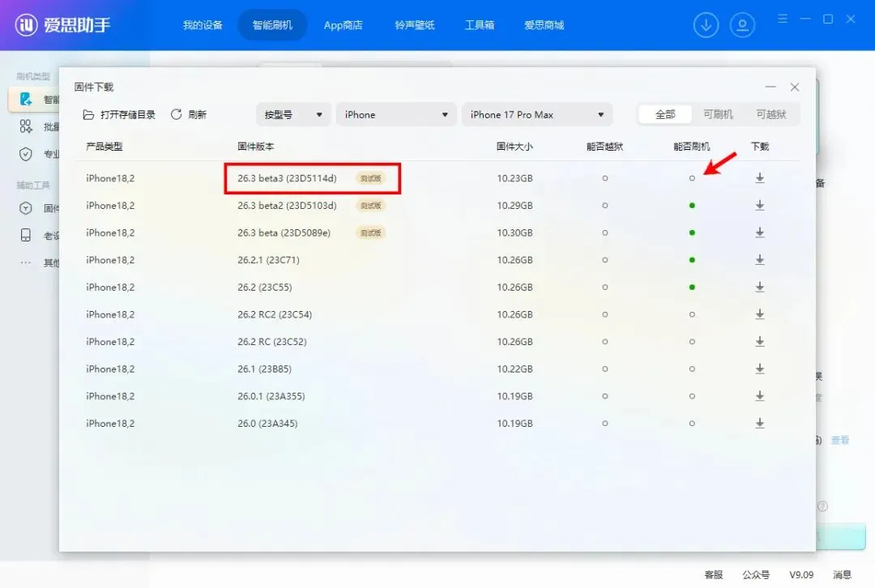The width and height of the screenshot is (875, 588).
Task: Click the 10.30GB size cell
Action: coord(514,232)
